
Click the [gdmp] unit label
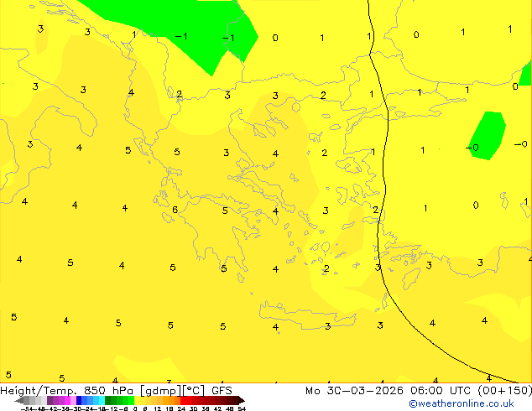157,390
